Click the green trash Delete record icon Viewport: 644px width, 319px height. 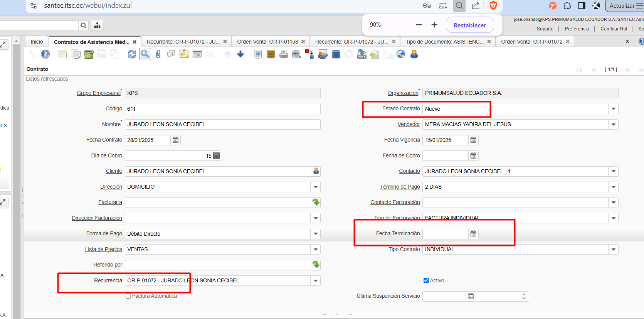(x=89, y=54)
